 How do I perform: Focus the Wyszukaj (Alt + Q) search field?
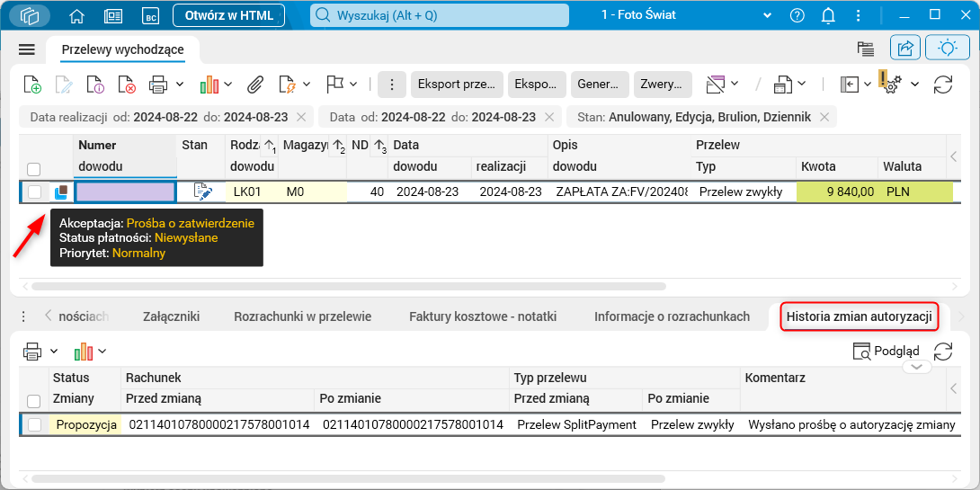(x=440, y=15)
